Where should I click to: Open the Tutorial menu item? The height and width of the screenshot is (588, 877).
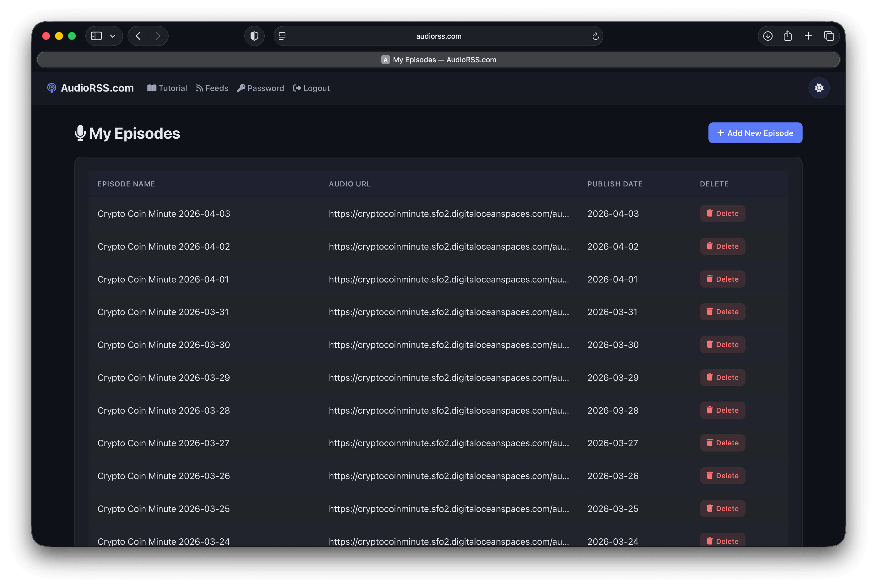click(172, 88)
